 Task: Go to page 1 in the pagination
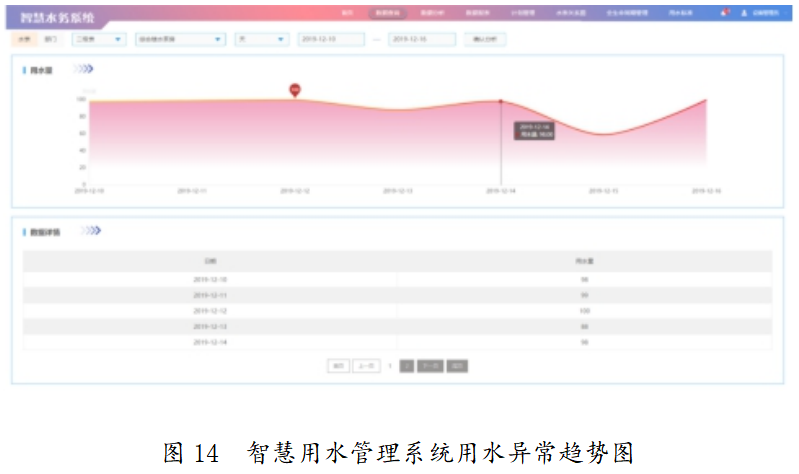point(390,366)
